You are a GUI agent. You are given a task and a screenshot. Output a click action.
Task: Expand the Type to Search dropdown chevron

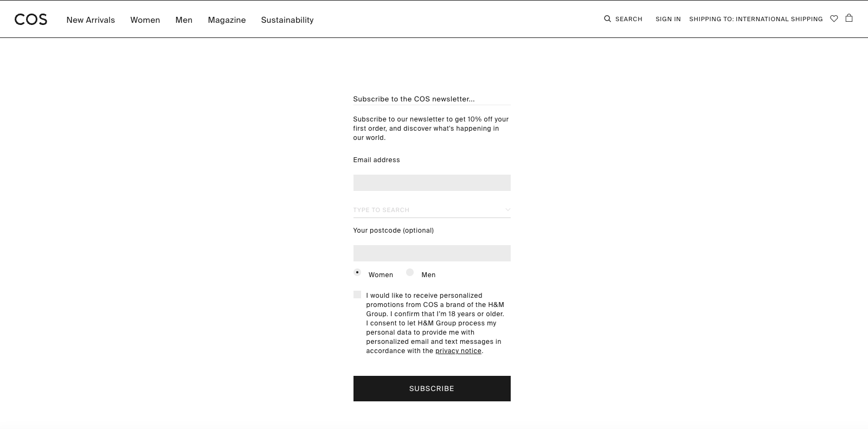[507, 210]
